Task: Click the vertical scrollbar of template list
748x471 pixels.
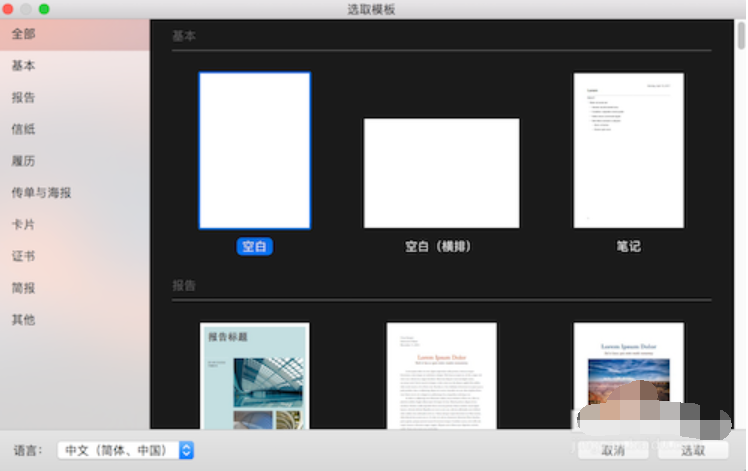Action: tap(741, 36)
